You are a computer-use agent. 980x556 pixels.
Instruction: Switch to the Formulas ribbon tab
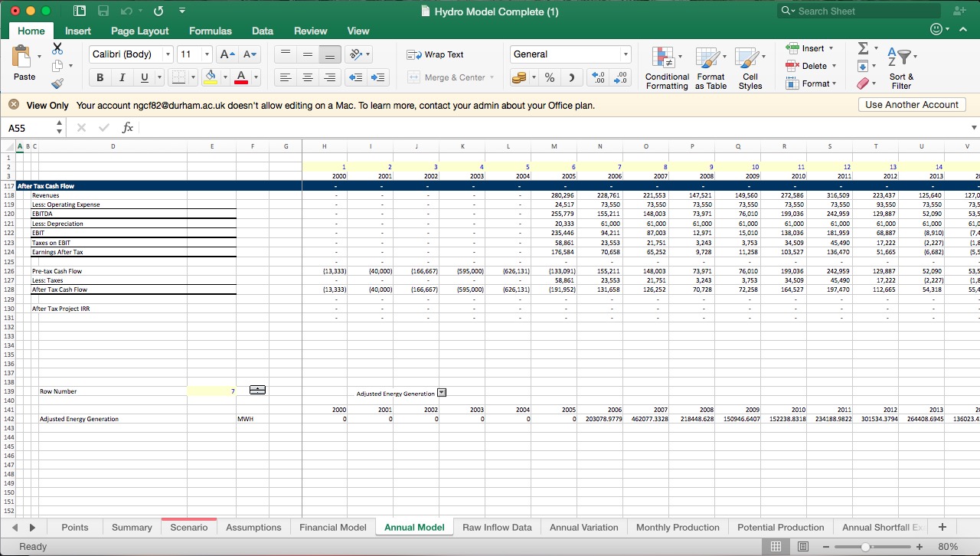tap(210, 31)
